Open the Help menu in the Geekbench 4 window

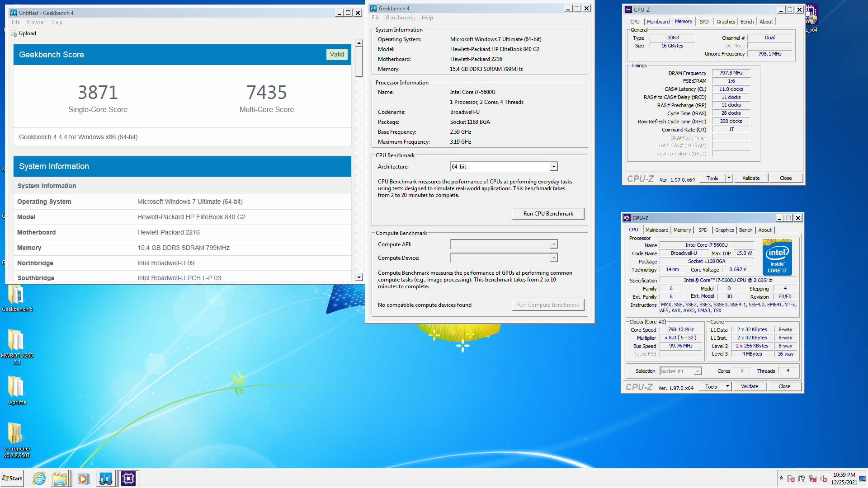pyautogui.click(x=427, y=18)
